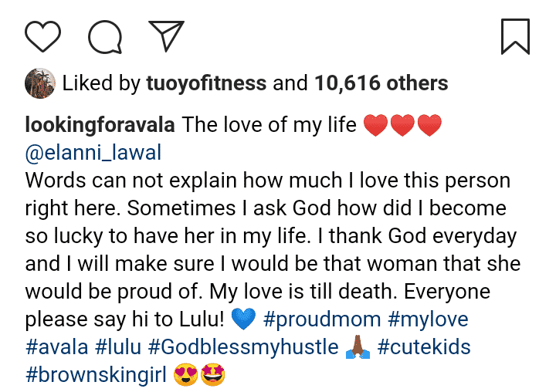Save post with bookmark icon
556x392 pixels.
pyautogui.click(x=515, y=35)
